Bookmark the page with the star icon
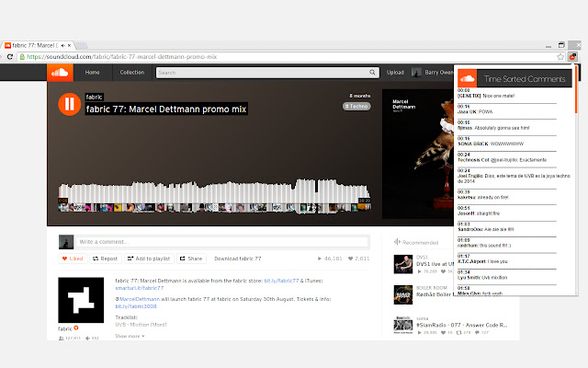The width and height of the screenshot is (588, 368). [x=560, y=57]
